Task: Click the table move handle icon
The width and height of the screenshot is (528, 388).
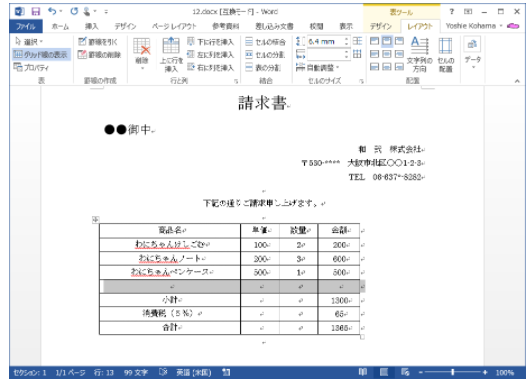Action: [x=95, y=220]
